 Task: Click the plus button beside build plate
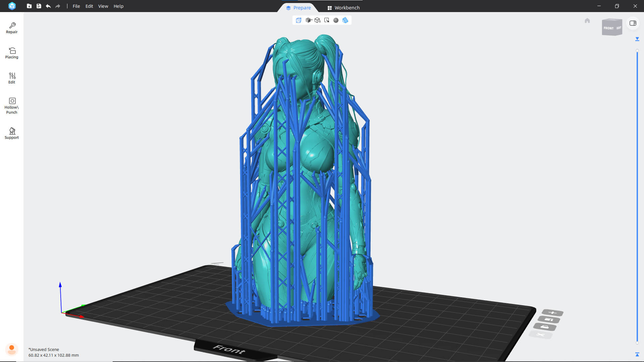[x=552, y=313]
